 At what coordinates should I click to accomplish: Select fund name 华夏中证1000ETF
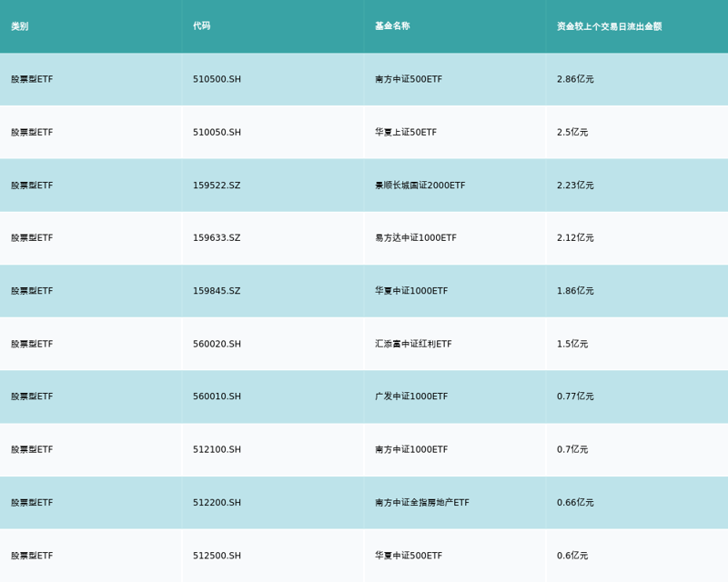tap(411, 291)
